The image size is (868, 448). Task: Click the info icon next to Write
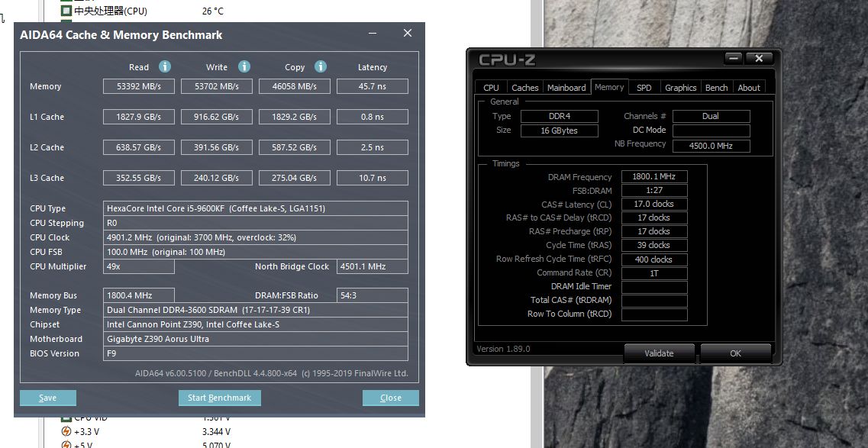point(244,66)
